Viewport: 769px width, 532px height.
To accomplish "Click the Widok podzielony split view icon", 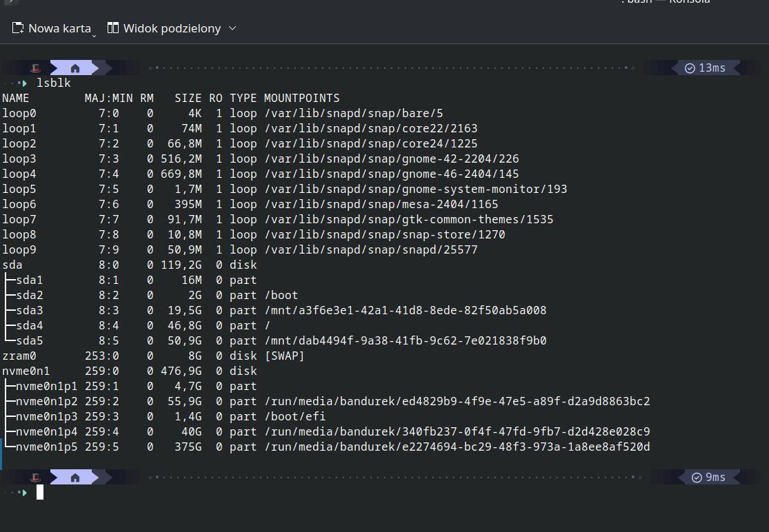I will tap(113, 28).
